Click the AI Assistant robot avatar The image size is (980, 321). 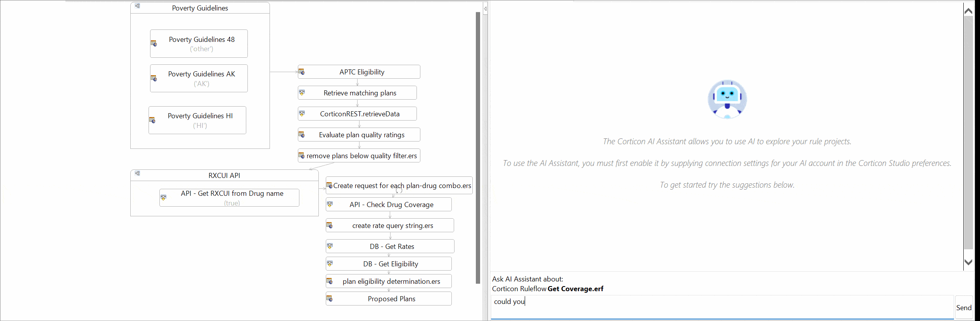(727, 99)
